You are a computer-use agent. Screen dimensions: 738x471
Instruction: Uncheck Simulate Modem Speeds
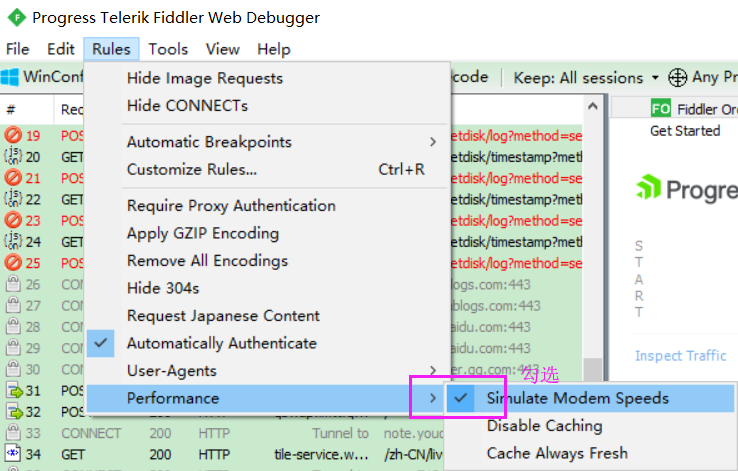(589, 399)
